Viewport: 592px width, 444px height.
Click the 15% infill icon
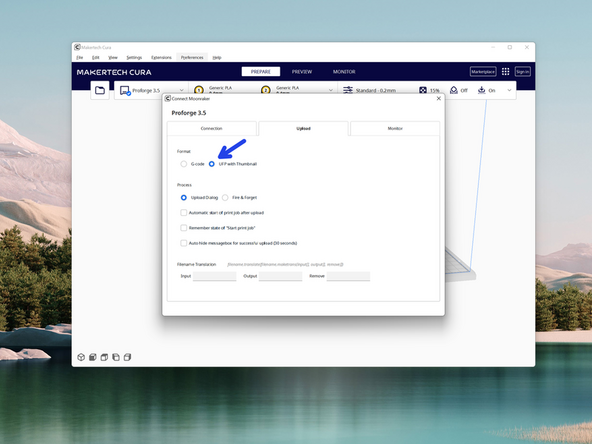tap(423, 90)
